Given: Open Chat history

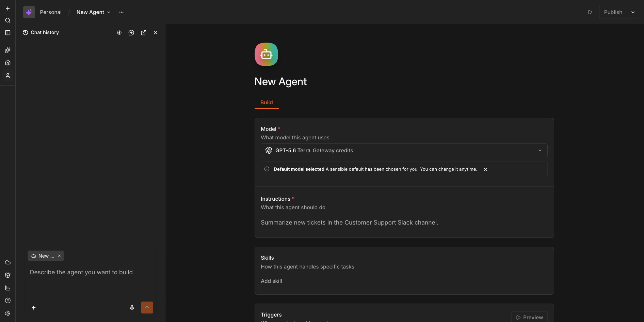Looking at the screenshot, I should (41, 32).
